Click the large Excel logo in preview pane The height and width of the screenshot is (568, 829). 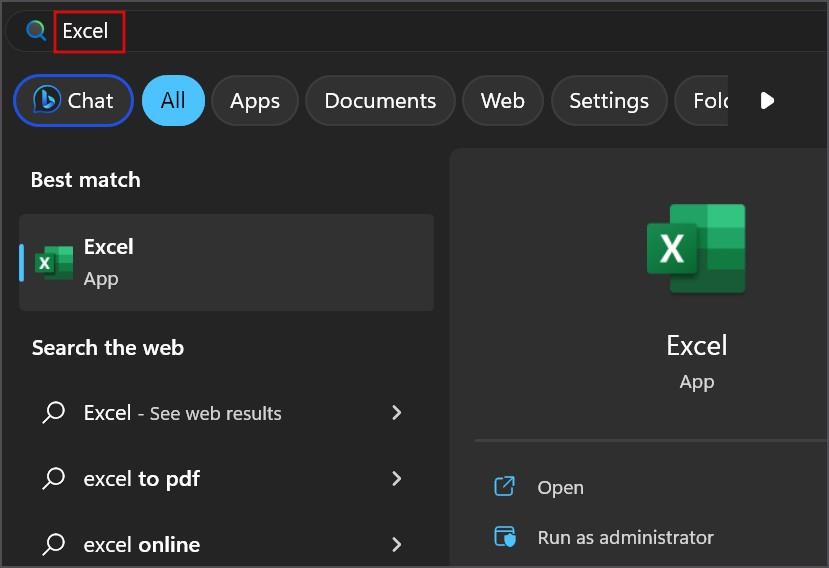click(696, 249)
